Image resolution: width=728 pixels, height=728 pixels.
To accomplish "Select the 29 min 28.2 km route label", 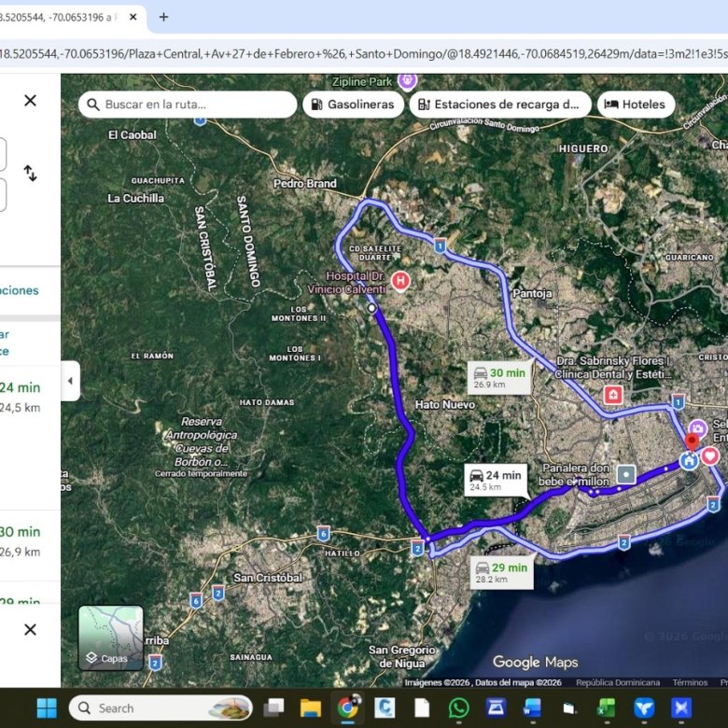I will (x=502, y=573).
